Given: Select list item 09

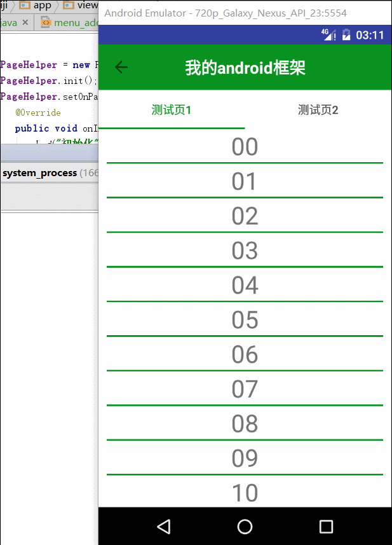Looking at the screenshot, I should (245, 458).
